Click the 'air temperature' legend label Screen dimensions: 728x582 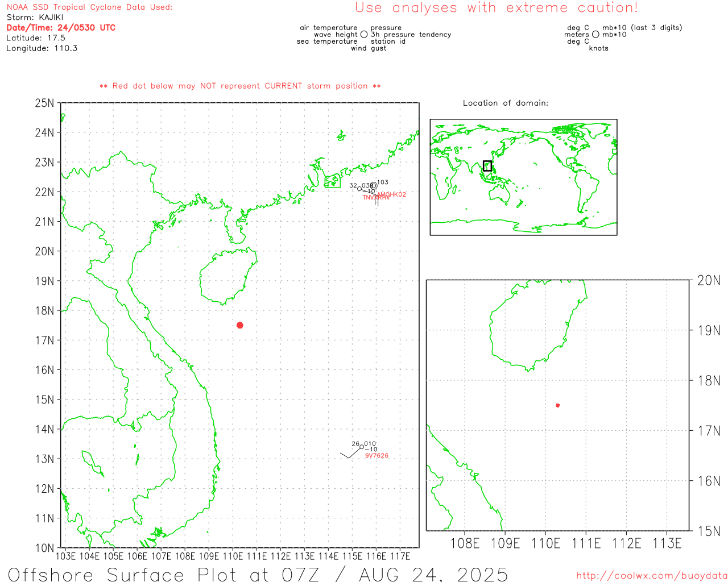[x=329, y=28]
